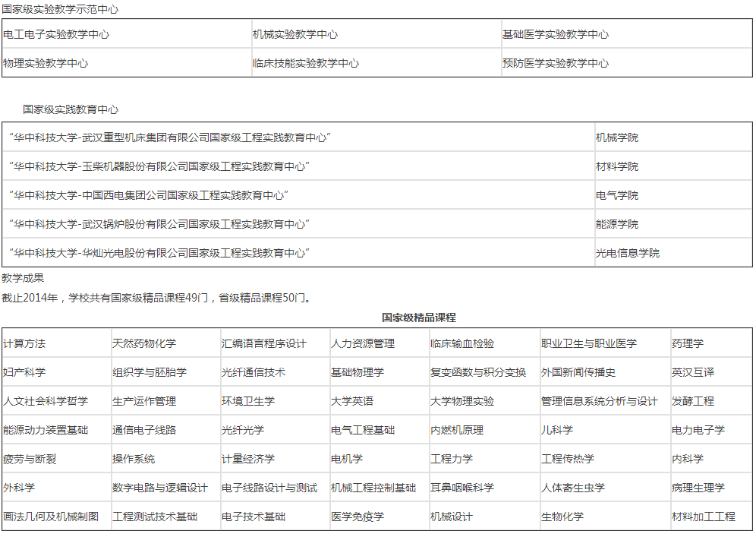Click the 机械学院 cell
Screen dimensions: 756x534
click(x=673, y=137)
